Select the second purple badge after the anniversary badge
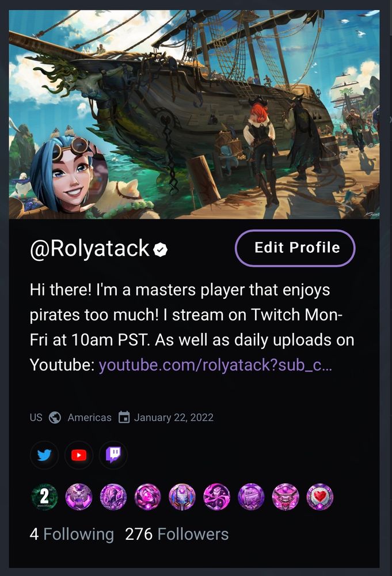This screenshot has height=576, width=392. 78,497
